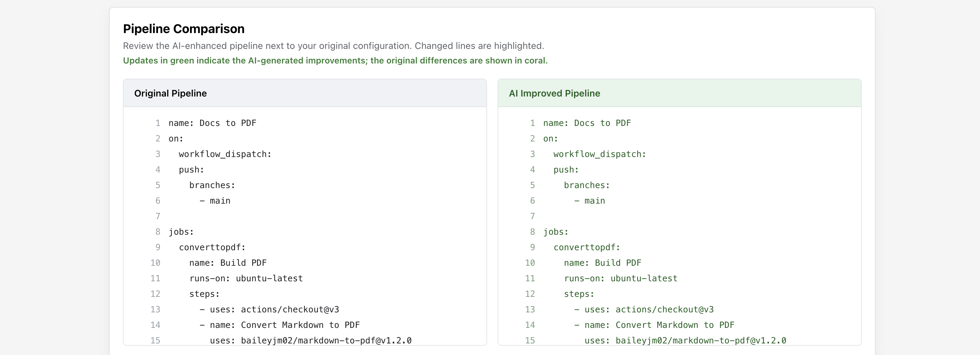Click line number 4 in Original Pipeline
The image size is (980, 355).
click(x=158, y=170)
